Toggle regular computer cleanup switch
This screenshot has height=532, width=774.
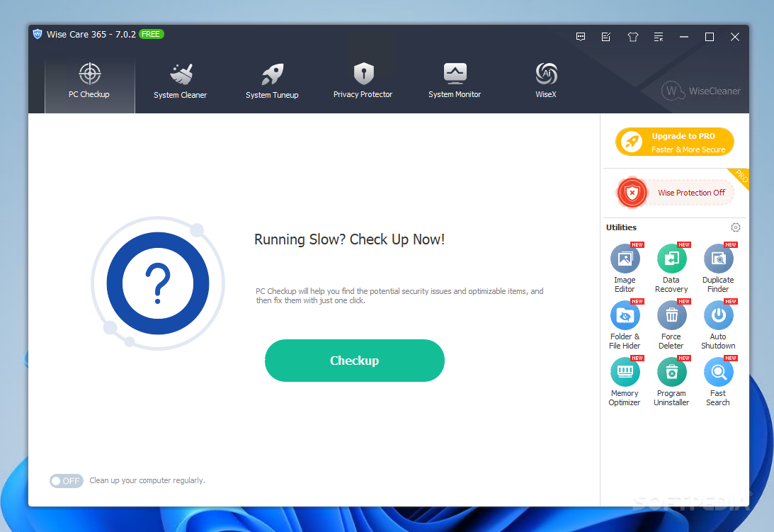(x=66, y=480)
